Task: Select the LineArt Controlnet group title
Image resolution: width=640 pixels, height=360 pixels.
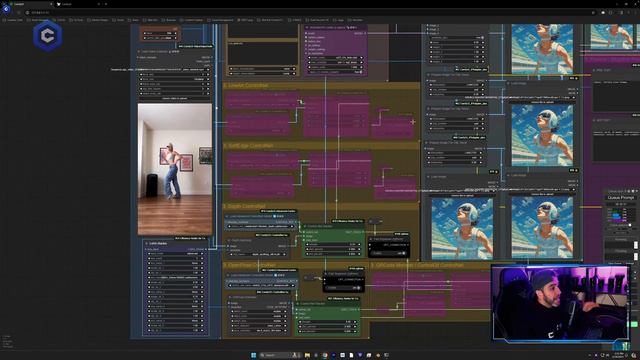Action: [x=246, y=85]
